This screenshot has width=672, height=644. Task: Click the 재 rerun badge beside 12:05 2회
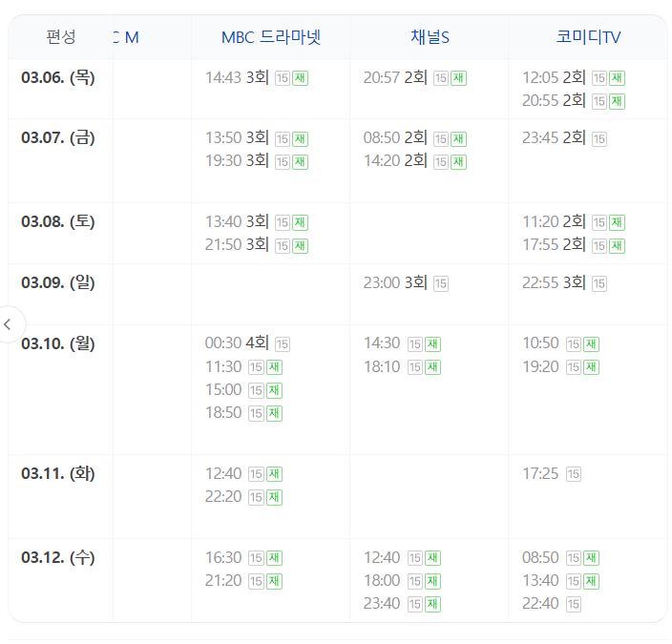point(618,78)
